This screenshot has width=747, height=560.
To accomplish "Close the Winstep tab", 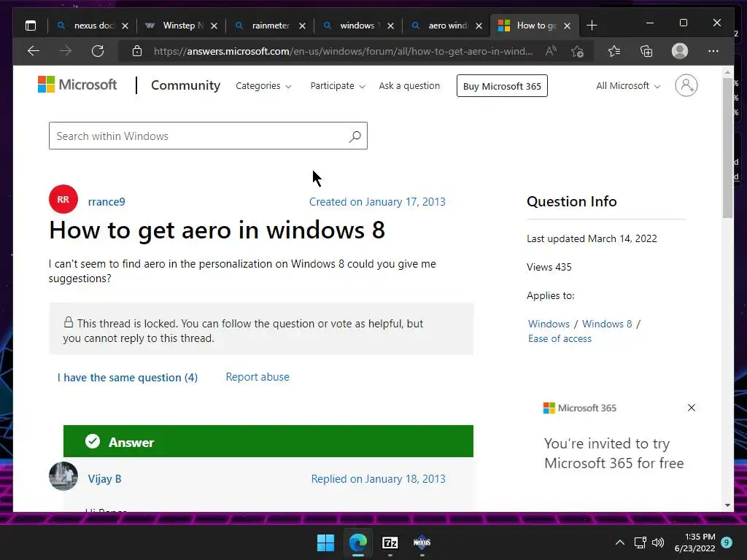I will point(214,26).
